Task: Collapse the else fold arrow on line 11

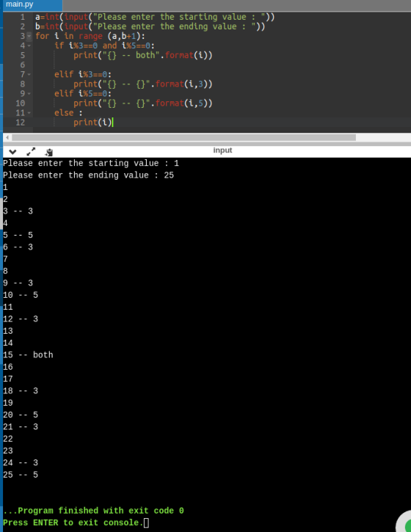Action: pos(29,113)
